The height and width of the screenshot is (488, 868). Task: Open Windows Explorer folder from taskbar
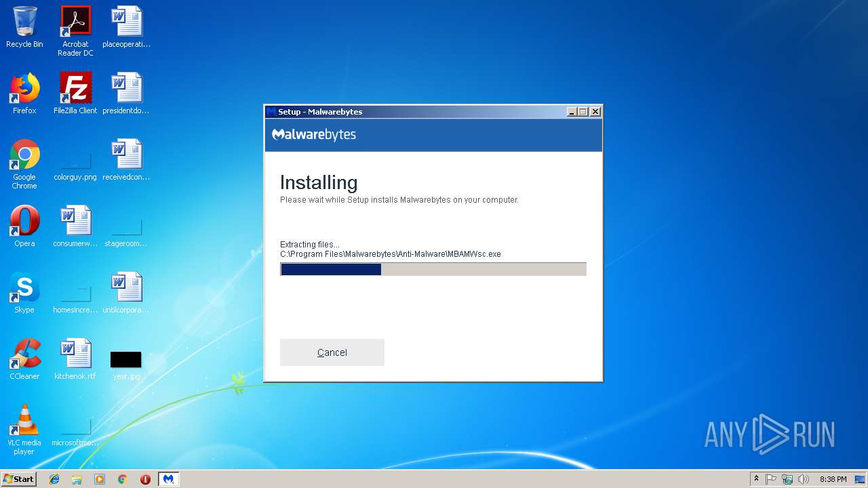click(77, 479)
